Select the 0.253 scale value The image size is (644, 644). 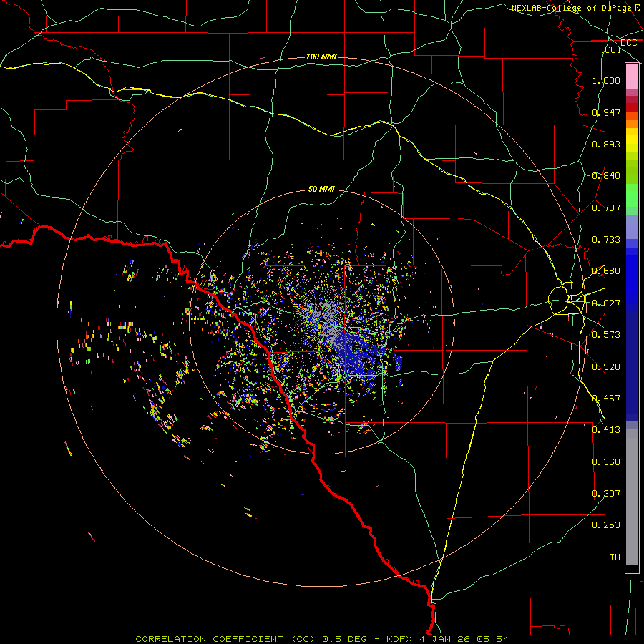(x=606, y=525)
